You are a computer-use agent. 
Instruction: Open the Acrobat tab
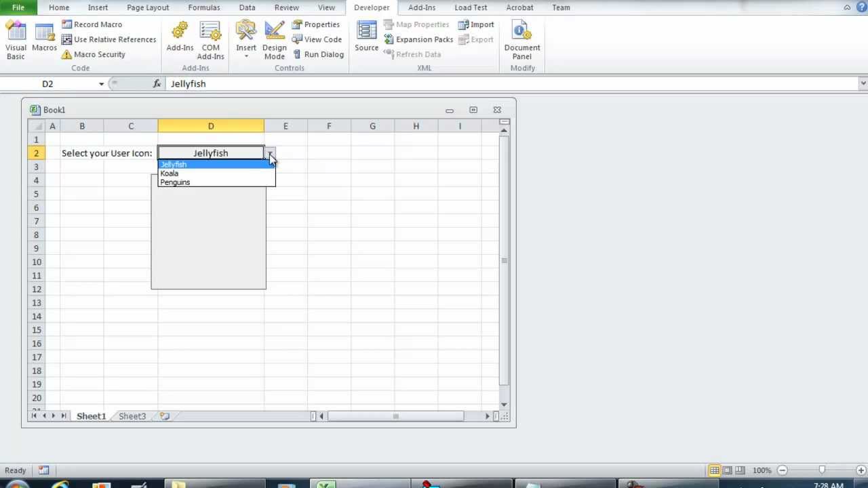(519, 7)
